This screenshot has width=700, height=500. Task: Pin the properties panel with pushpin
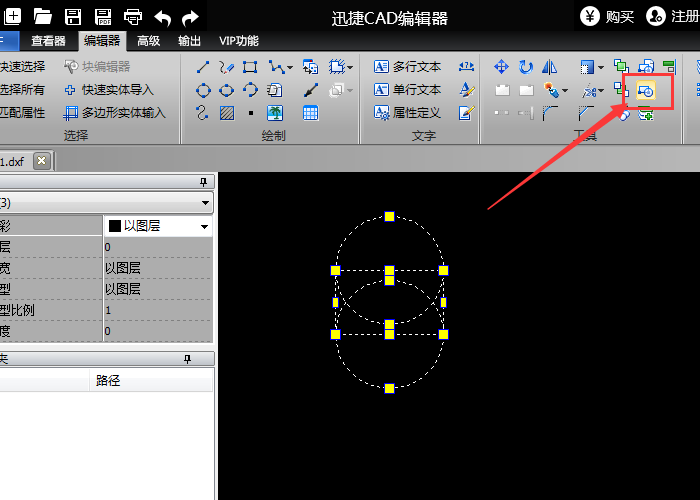[x=203, y=181]
